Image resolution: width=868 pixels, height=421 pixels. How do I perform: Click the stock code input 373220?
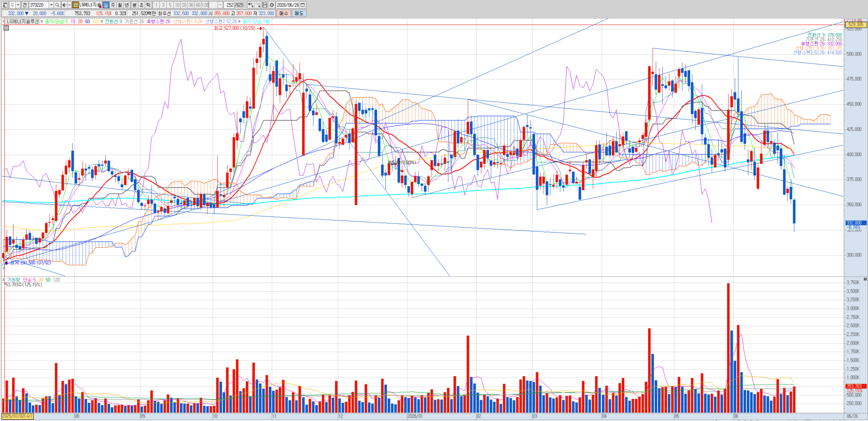pos(39,5)
